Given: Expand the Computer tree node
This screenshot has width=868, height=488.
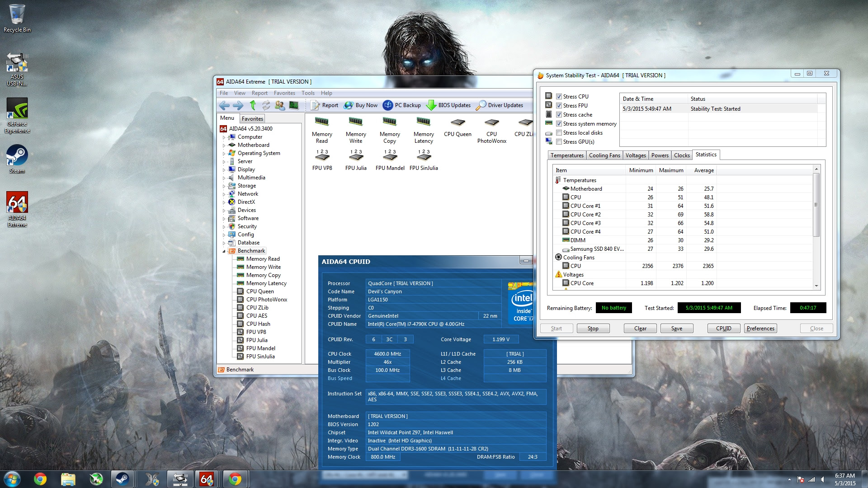Looking at the screenshot, I should (x=224, y=137).
